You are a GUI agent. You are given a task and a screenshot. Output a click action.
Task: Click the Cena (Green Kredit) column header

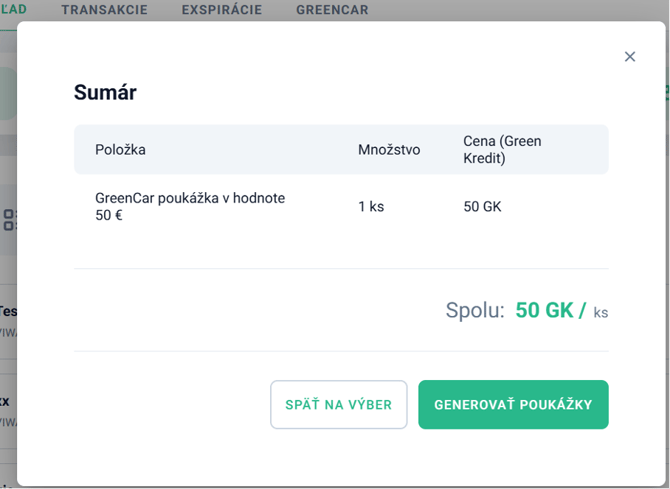pyautogui.click(x=502, y=150)
